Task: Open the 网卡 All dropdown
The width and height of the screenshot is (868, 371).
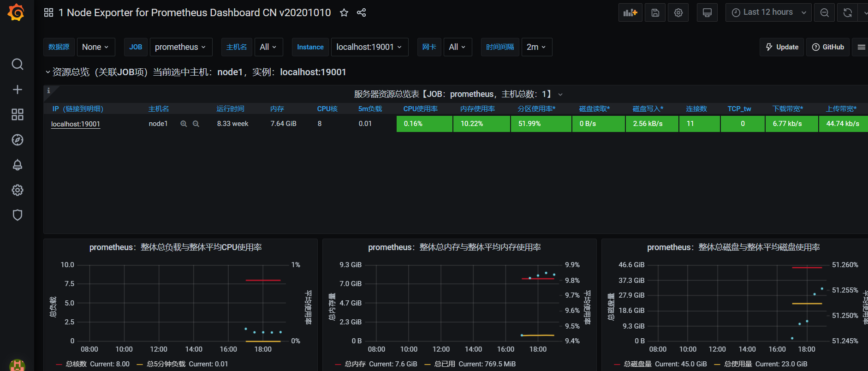Action: (x=458, y=47)
